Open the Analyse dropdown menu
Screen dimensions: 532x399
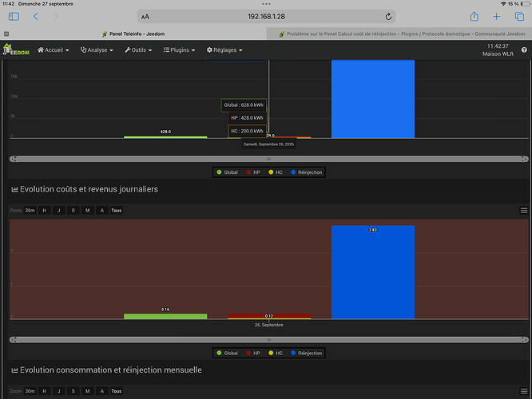click(97, 49)
